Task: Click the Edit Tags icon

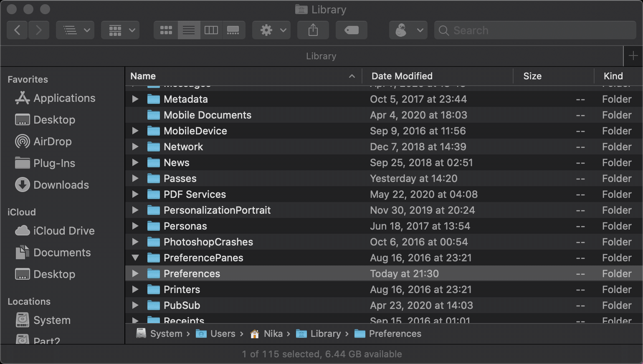Action: click(x=351, y=30)
